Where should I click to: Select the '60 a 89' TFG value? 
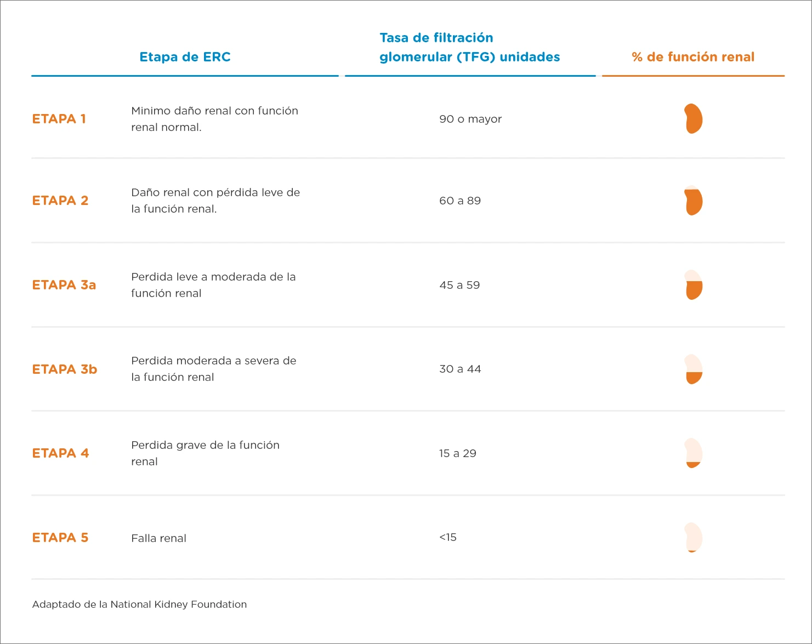click(x=460, y=201)
